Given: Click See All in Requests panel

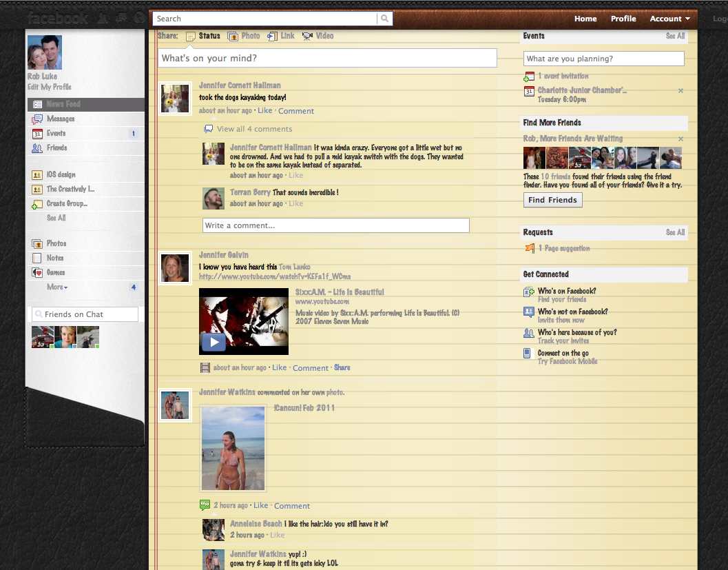Looking at the screenshot, I should (675, 232).
